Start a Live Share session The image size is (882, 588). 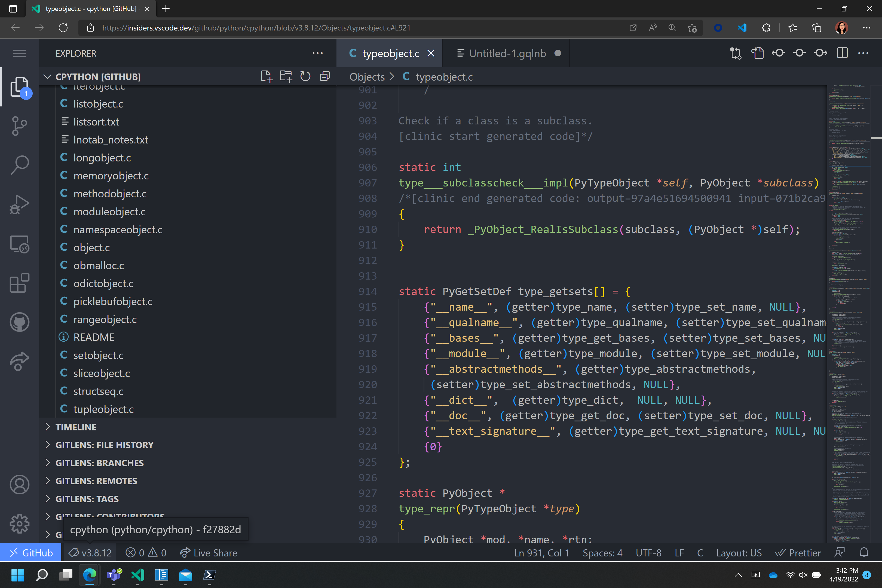point(209,552)
